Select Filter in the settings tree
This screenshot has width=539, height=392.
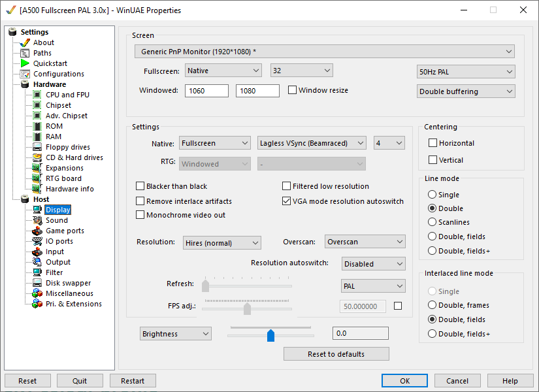(54, 272)
